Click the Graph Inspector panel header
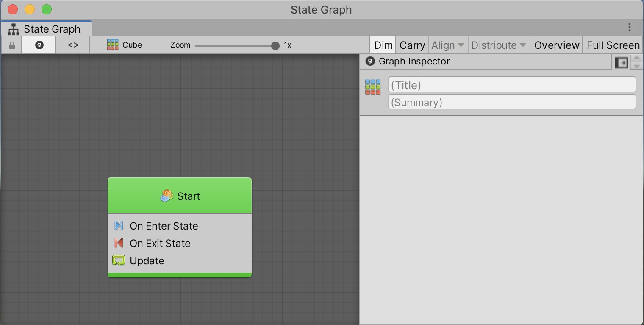The height and width of the screenshot is (325, 644). click(x=414, y=62)
